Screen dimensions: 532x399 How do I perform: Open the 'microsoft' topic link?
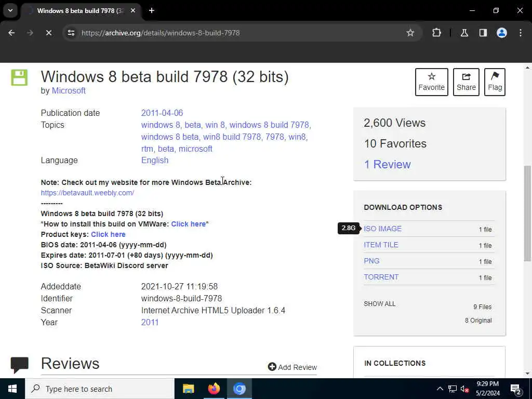pyautogui.click(x=195, y=149)
